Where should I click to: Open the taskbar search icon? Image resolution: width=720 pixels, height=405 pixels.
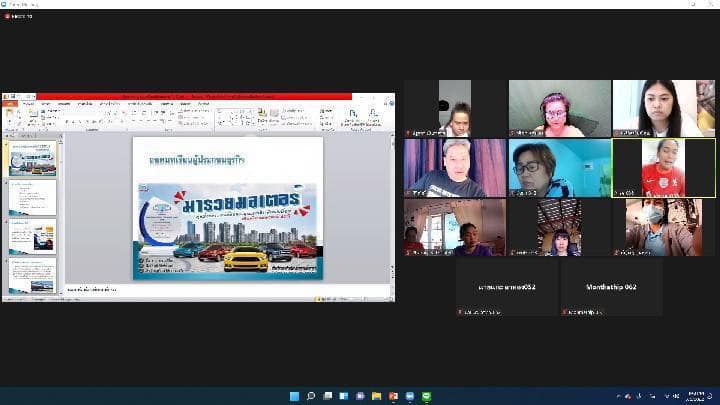coord(311,396)
